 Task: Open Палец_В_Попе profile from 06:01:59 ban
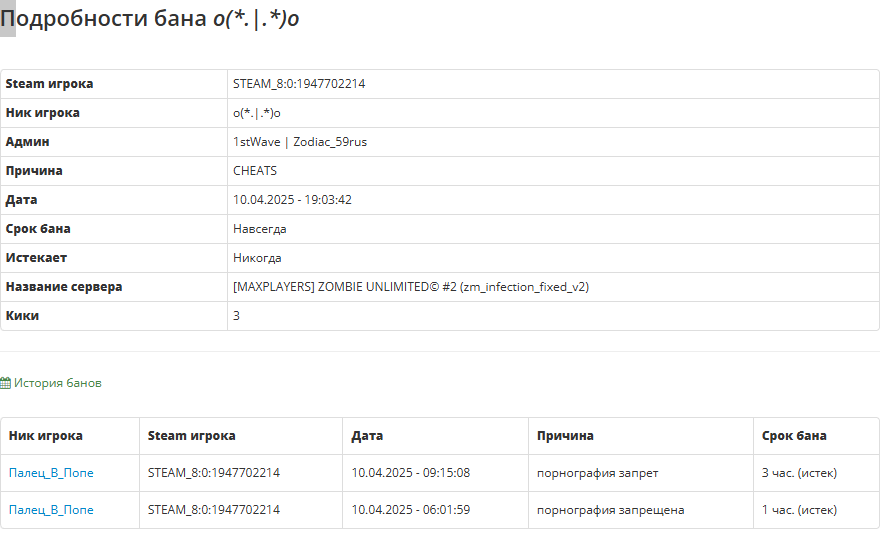pyautogui.click(x=51, y=510)
